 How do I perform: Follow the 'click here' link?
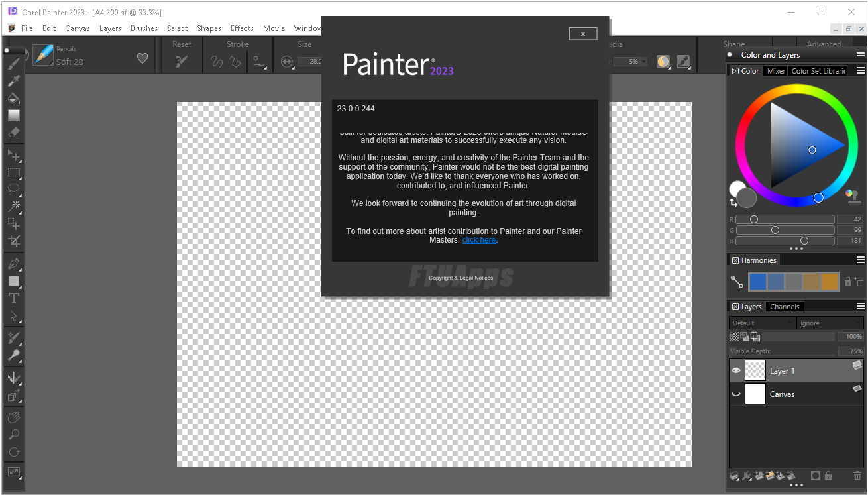[x=479, y=240]
